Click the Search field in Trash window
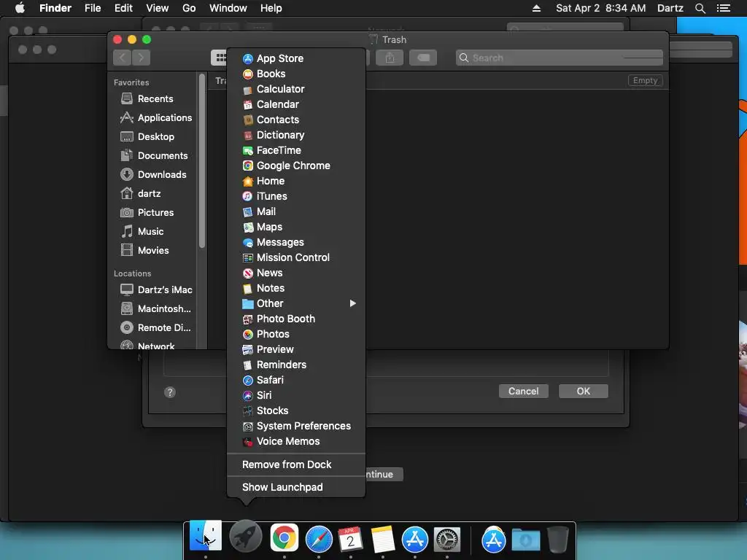The height and width of the screenshot is (560, 747). click(x=559, y=58)
